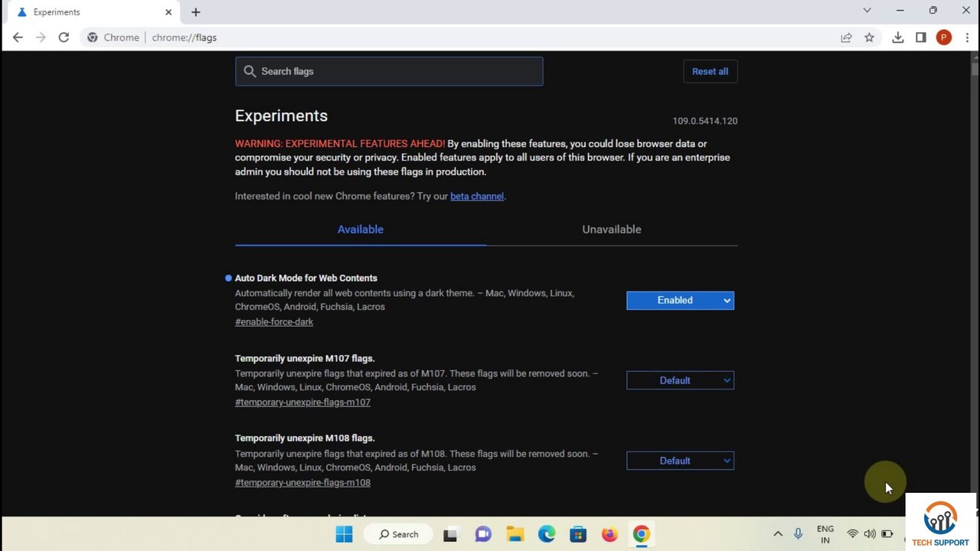
Task: Launch Microsoft Edge from taskbar
Action: (x=547, y=534)
